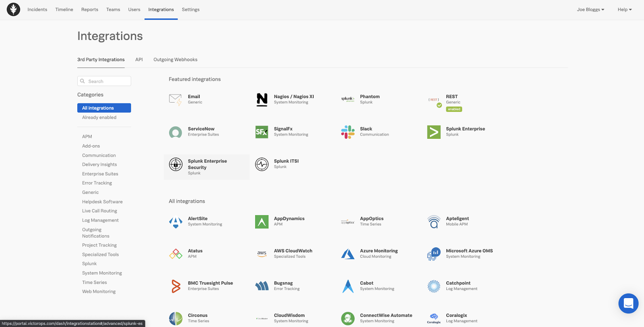Open the Slack icon
This screenshot has width=644, height=327.
coord(348,132)
